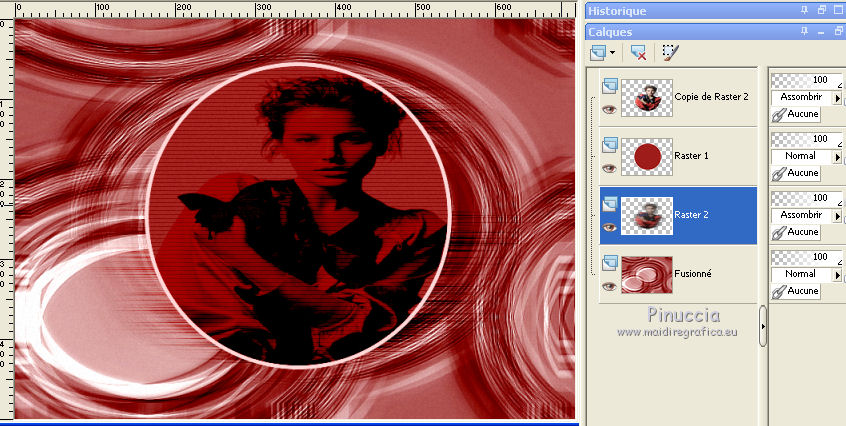Click the 'Raster 2' layer name
Image resolution: width=846 pixels, height=426 pixels.
point(691,215)
